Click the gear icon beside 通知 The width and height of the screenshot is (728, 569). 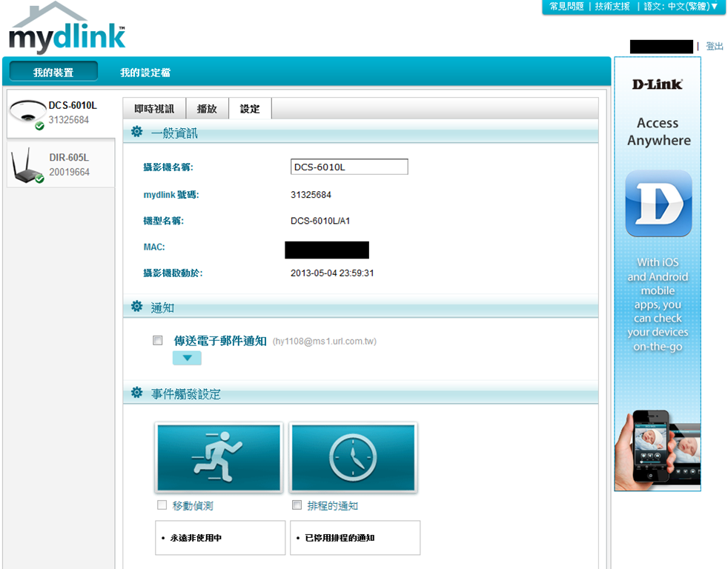pos(136,306)
